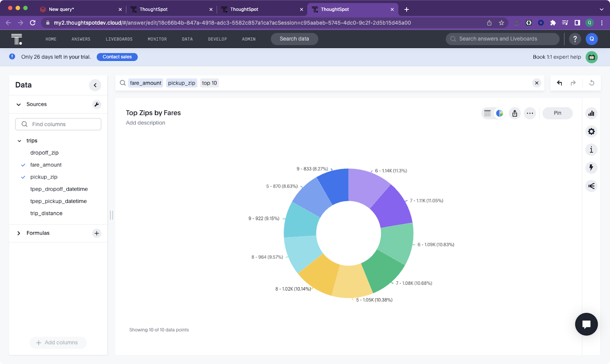Screen dimensions: 610x364
Task: Add a formula with plus icon
Action: [97, 233]
